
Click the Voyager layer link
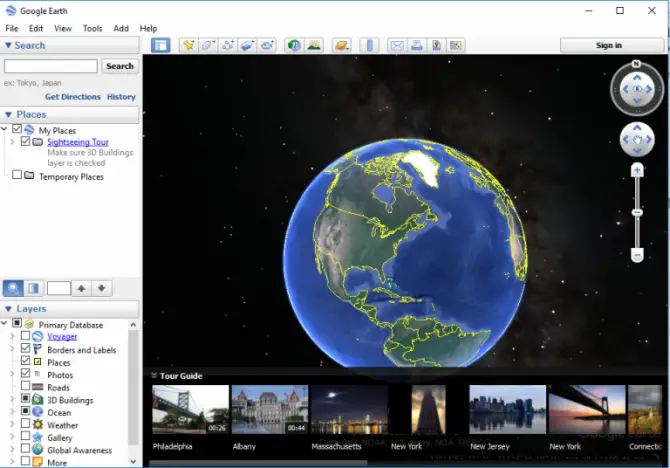[62, 336]
